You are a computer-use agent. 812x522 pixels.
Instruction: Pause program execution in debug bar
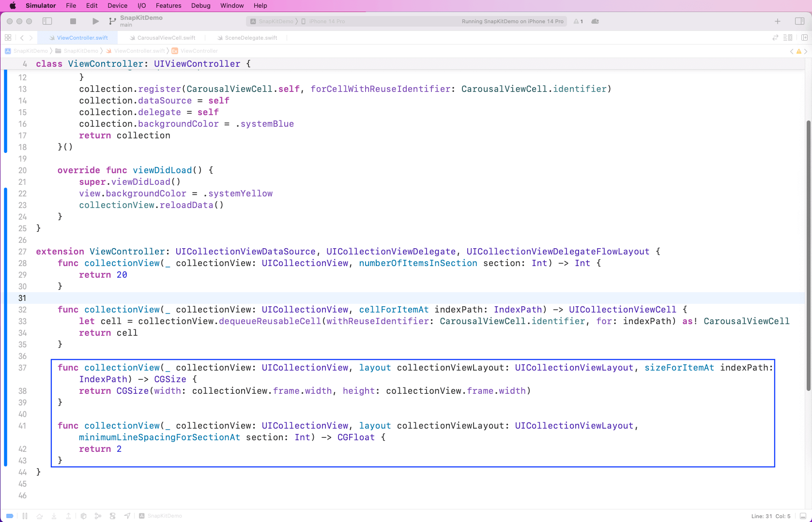[x=25, y=516]
